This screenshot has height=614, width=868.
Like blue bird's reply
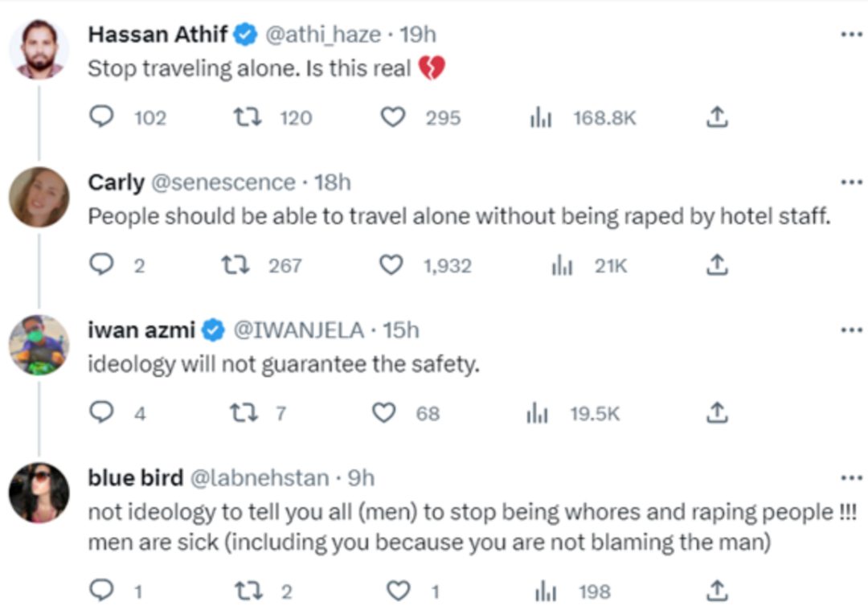(399, 591)
